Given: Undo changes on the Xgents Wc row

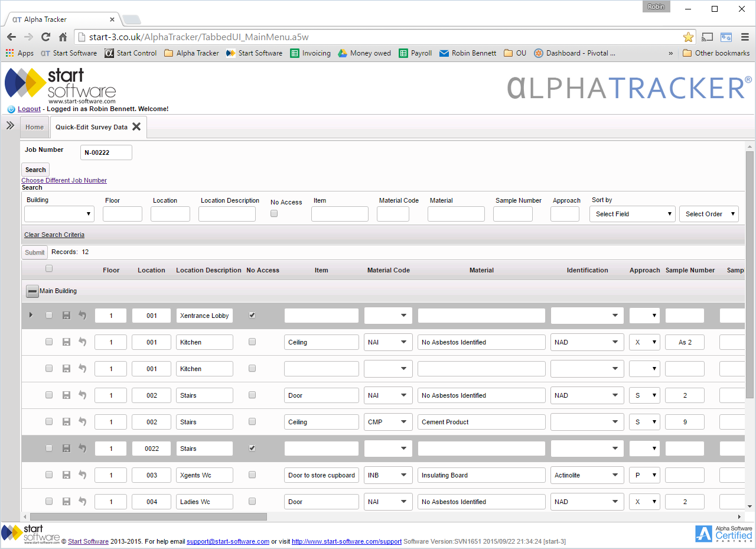Looking at the screenshot, I should pos(82,475).
